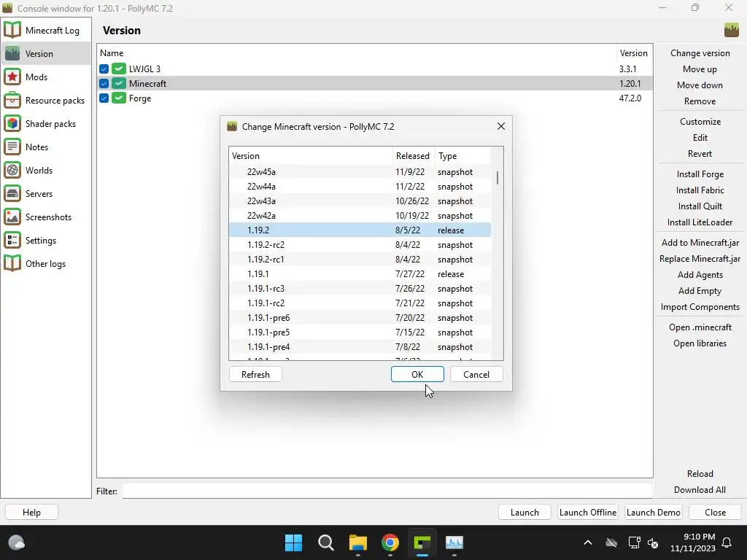Show hidden system tray icons chevron
This screenshot has height=560, width=747.
tap(588, 542)
